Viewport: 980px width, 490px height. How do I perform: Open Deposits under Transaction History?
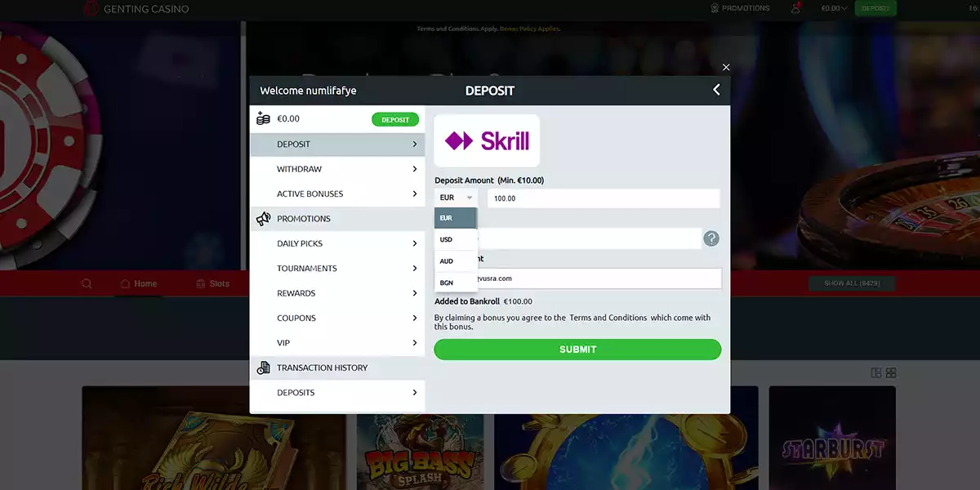(337, 392)
